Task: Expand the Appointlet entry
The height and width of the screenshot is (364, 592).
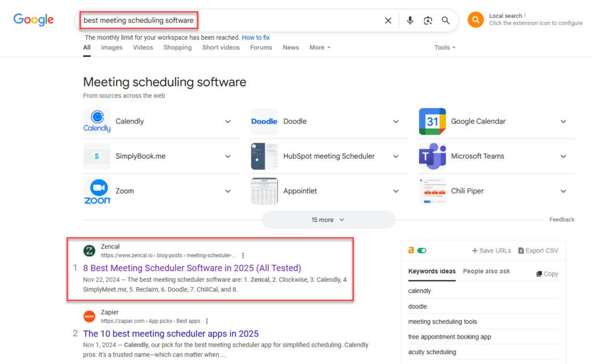Action: click(395, 191)
